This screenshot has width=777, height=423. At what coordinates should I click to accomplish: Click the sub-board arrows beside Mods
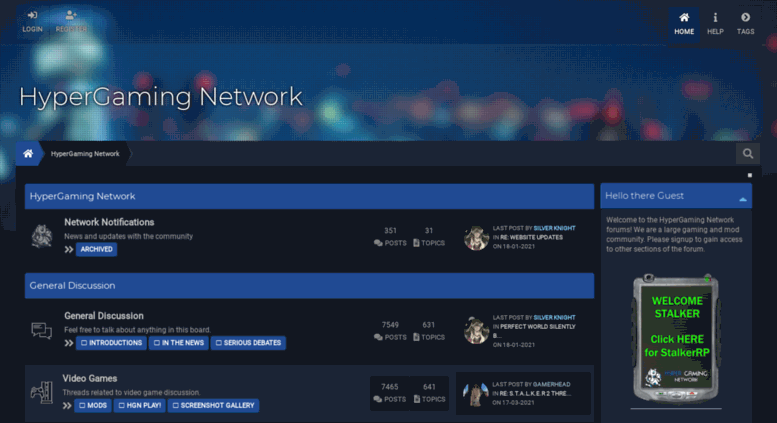point(67,406)
